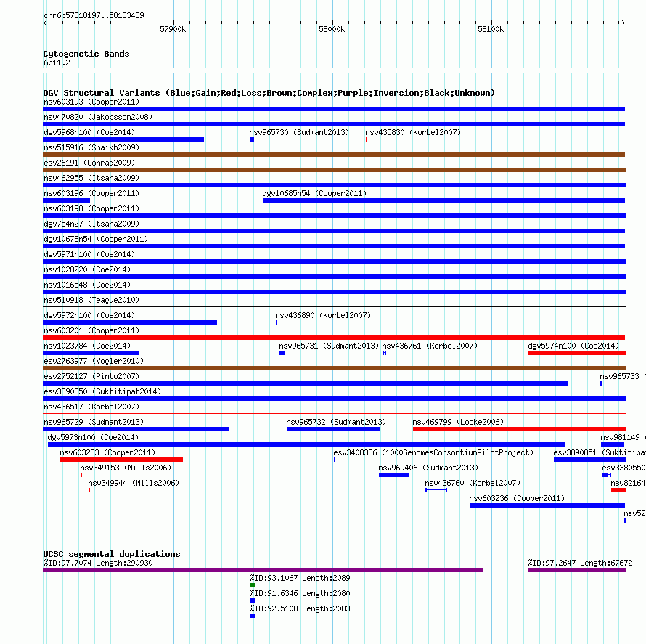
Task: Select the Cytogenetic Bands track title
Action: (86, 54)
